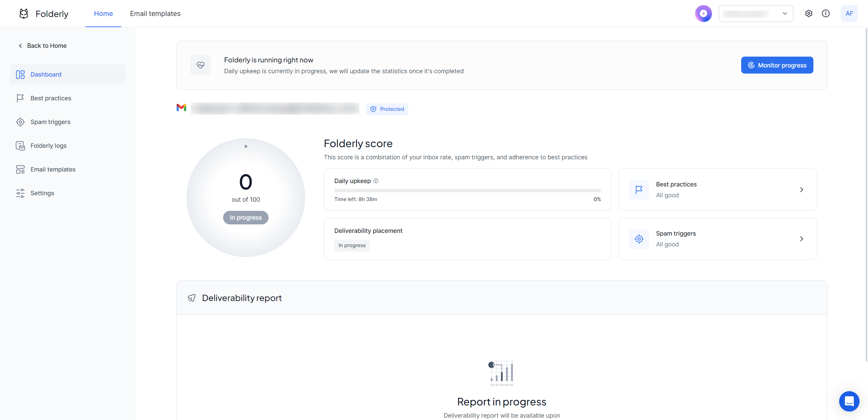Viewport: 868px width, 420px height.
Task: Click the Monitor progress button
Action: (x=777, y=65)
